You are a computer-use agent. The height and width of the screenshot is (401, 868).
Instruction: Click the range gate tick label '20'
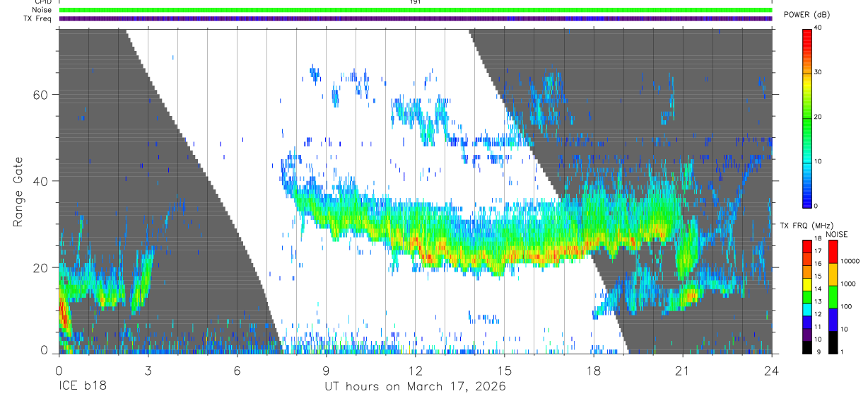pos(42,267)
